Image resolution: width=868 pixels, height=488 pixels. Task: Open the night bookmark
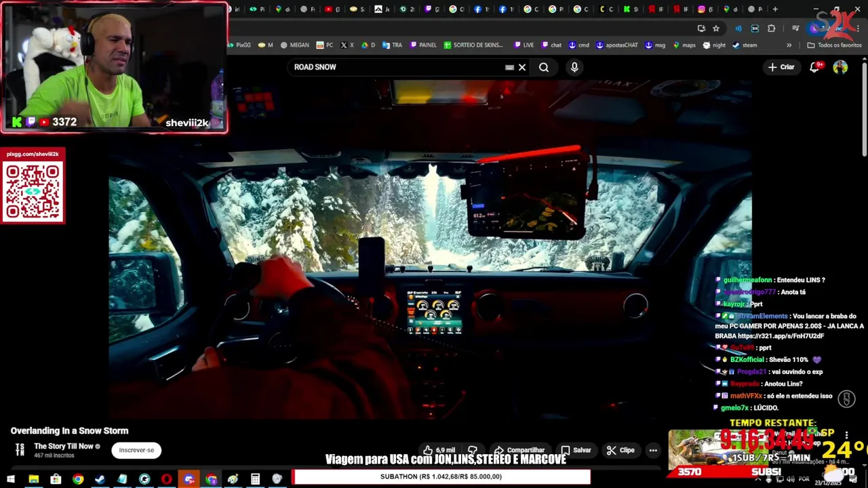714,45
